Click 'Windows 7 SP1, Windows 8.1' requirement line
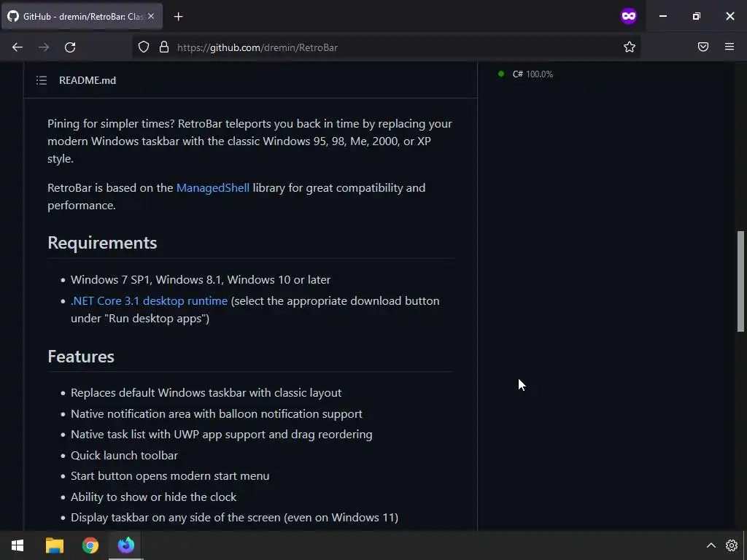This screenshot has height=560, width=747. [201, 279]
